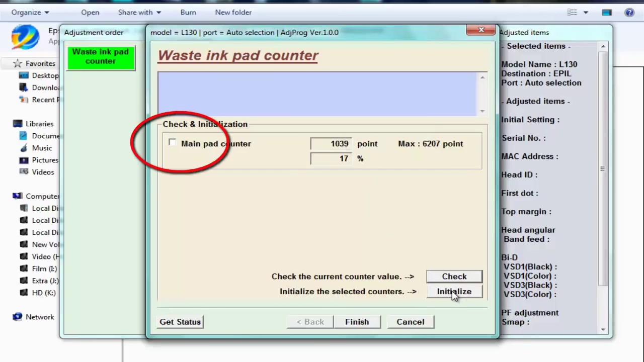Click up arrow of Adjusted items scrollbar

pos(603,46)
